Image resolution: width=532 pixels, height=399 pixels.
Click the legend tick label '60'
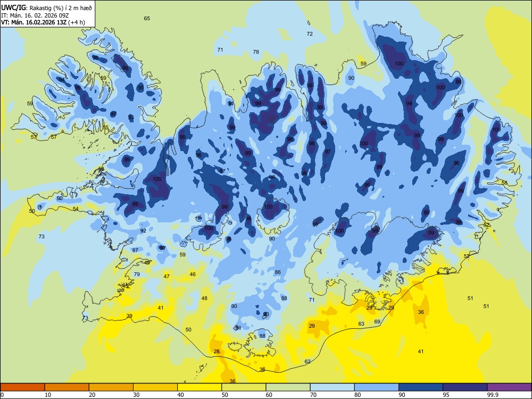pyautogui.click(x=269, y=395)
